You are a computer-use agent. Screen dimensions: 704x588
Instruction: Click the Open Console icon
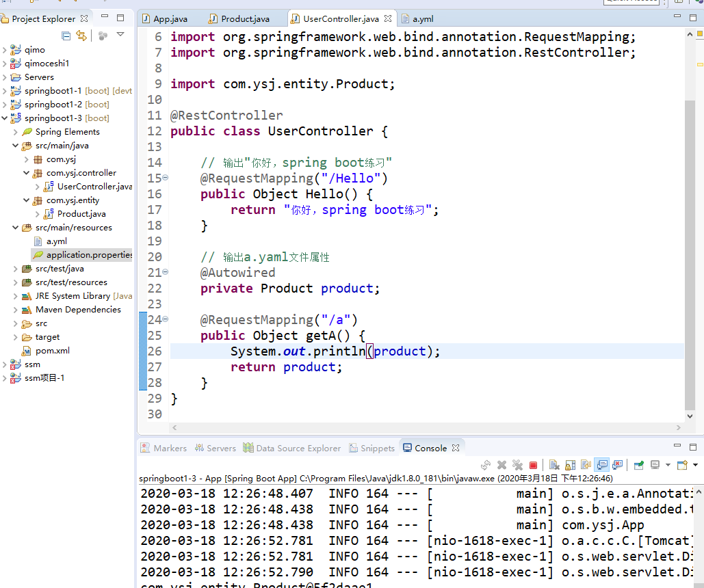coord(683,465)
